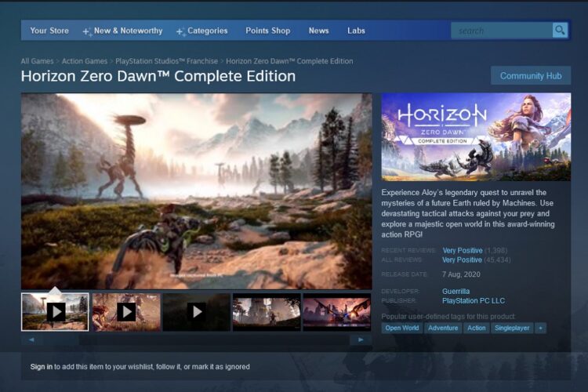Open the Labs tab
The image size is (588, 392).
(x=356, y=31)
